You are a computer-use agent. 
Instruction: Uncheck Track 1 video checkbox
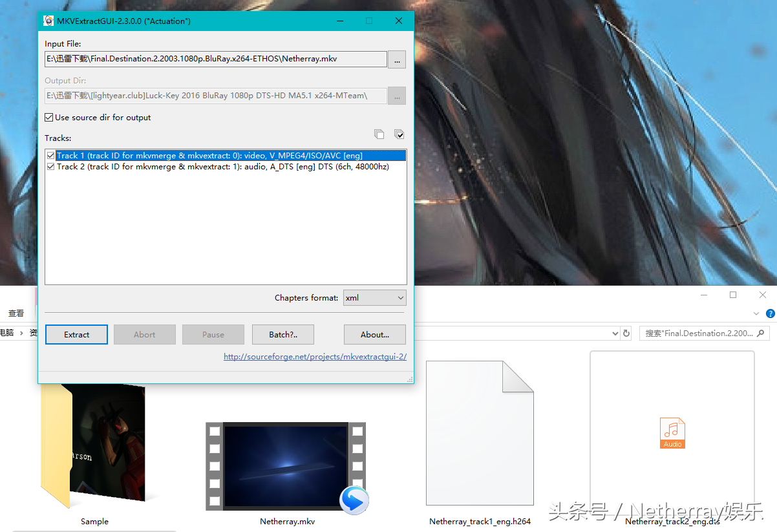point(50,156)
